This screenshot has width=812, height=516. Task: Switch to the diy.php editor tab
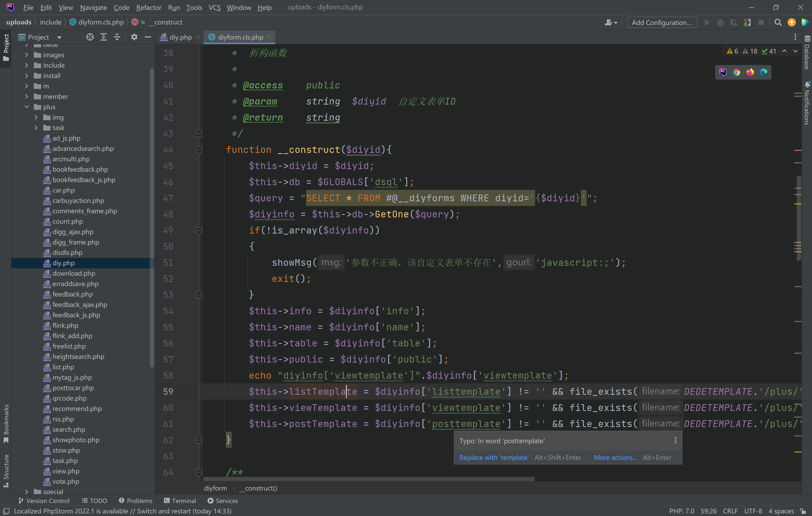[180, 37]
